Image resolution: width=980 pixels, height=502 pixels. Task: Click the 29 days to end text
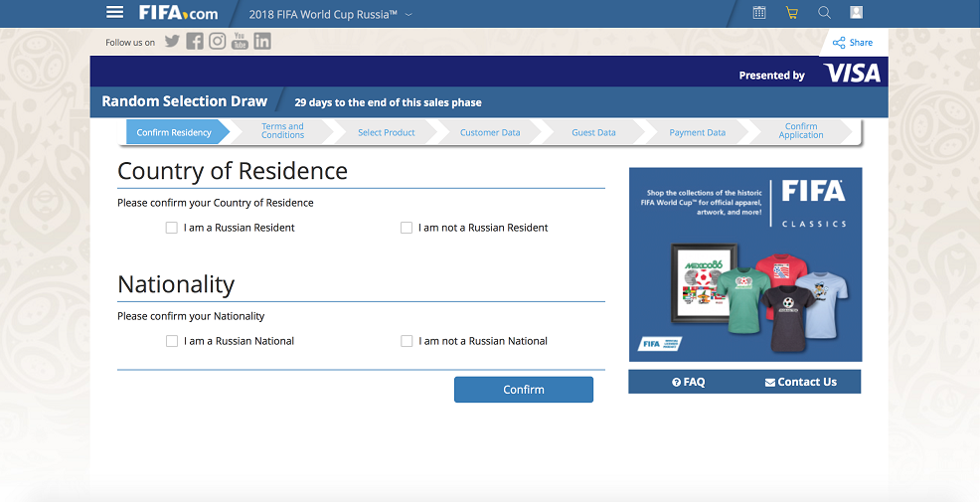click(389, 102)
